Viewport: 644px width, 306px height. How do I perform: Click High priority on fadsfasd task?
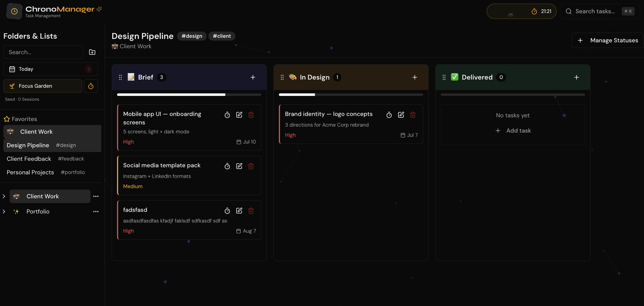[x=128, y=231]
